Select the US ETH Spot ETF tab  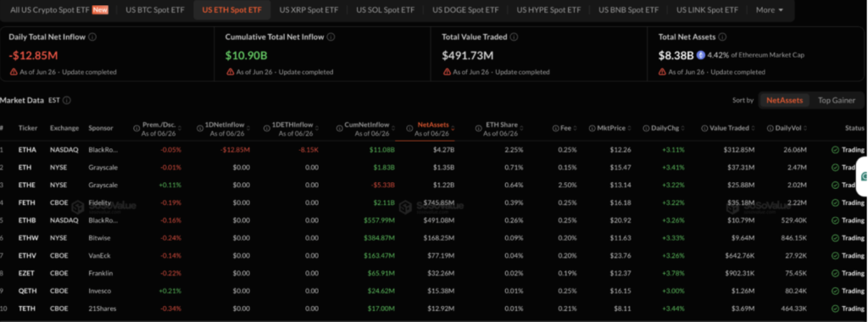(232, 10)
